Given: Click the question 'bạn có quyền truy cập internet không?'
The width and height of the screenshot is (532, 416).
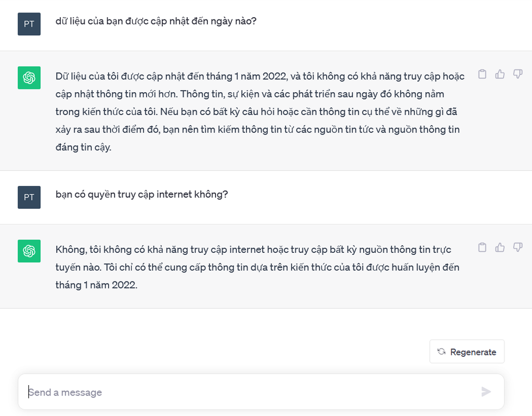Looking at the screenshot, I should pos(142,194).
